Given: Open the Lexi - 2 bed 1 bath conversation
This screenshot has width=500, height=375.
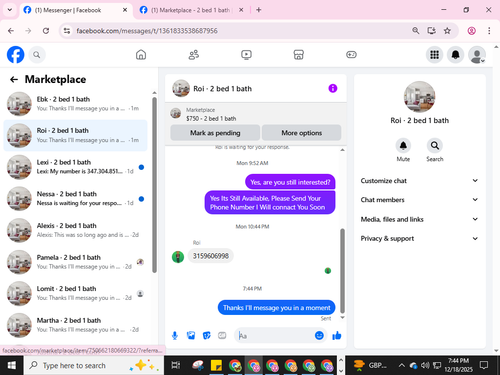Looking at the screenshot, I should pyautogui.click(x=76, y=167).
